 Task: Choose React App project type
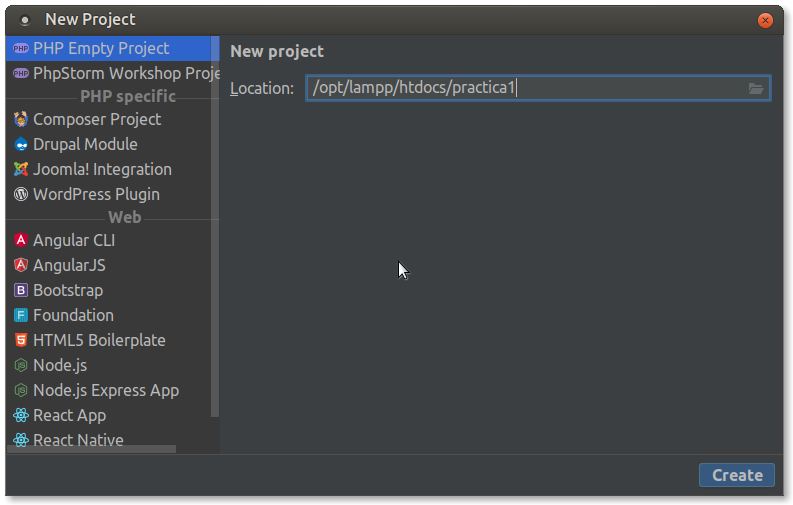pyautogui.click(x=69, y=415)
